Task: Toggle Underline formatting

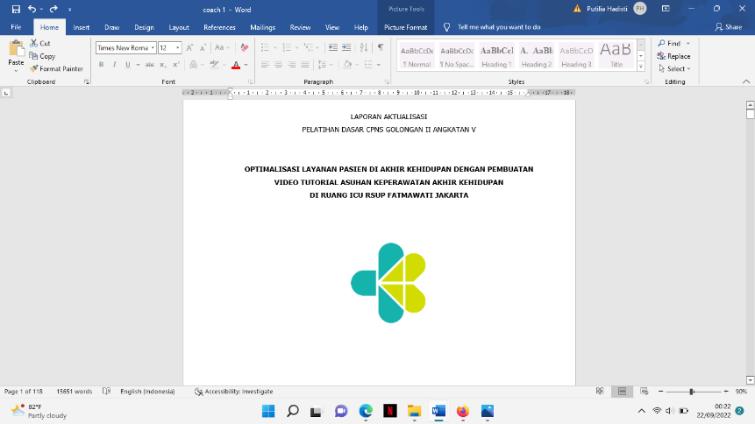Action: pos(128,64)
